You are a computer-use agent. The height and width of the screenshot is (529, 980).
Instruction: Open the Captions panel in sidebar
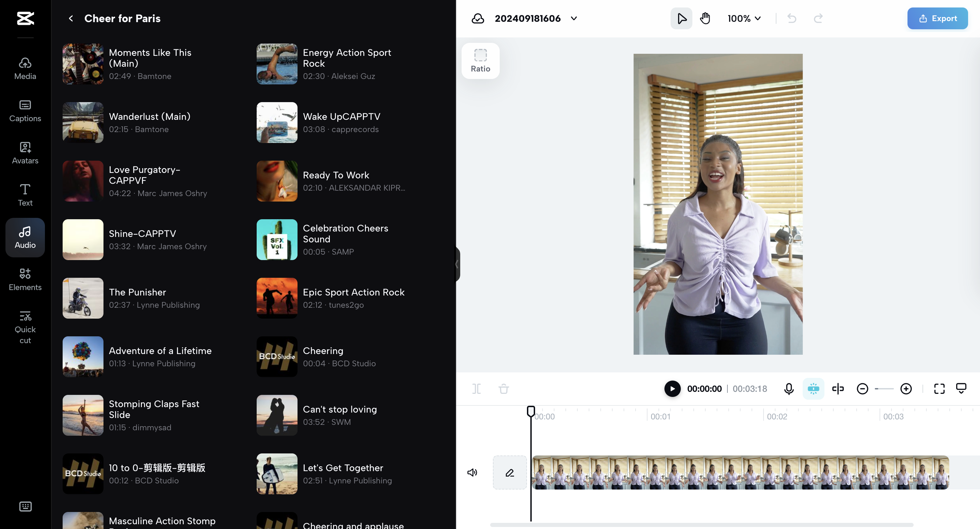(25, 111)
